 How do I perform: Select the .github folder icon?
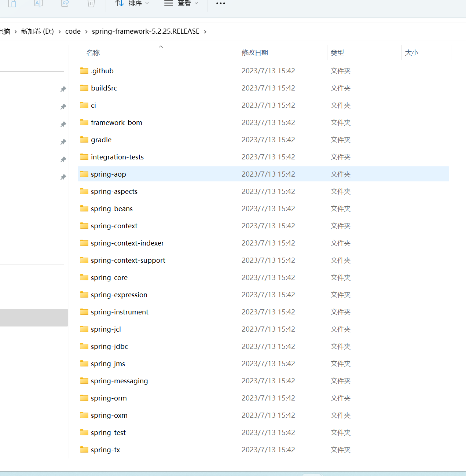(x=84, y=71)
